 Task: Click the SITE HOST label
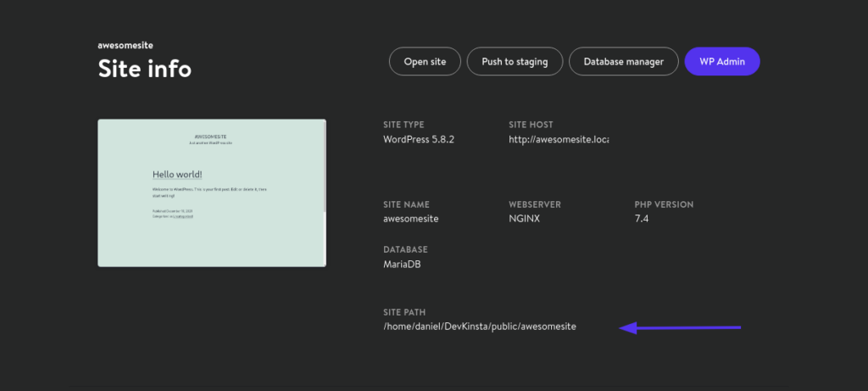pos(531,126)
